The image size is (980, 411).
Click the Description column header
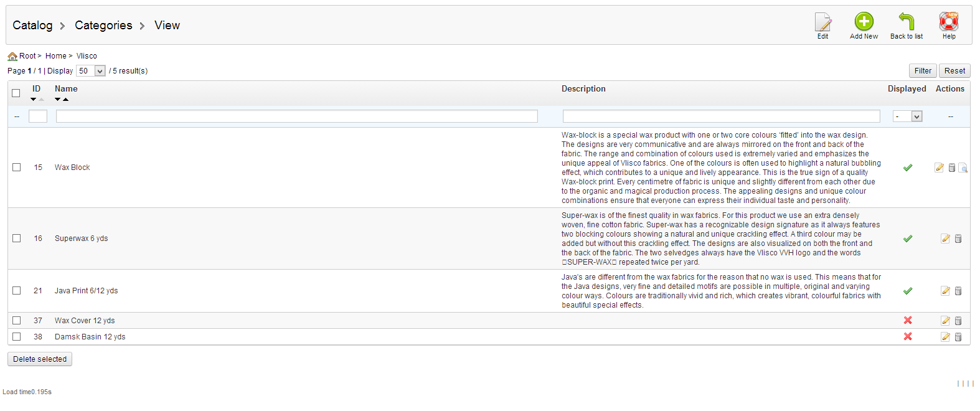coord(583,89)
